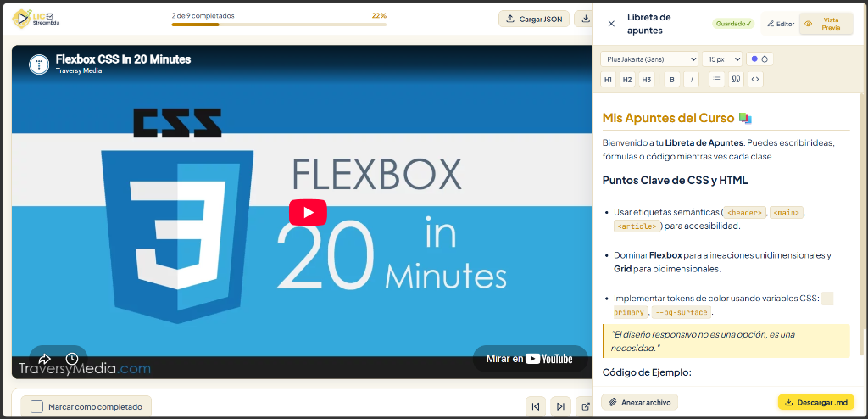Click the Código de Ejemplo heading
The image size is (868, 419).
(x=647, y=372)
